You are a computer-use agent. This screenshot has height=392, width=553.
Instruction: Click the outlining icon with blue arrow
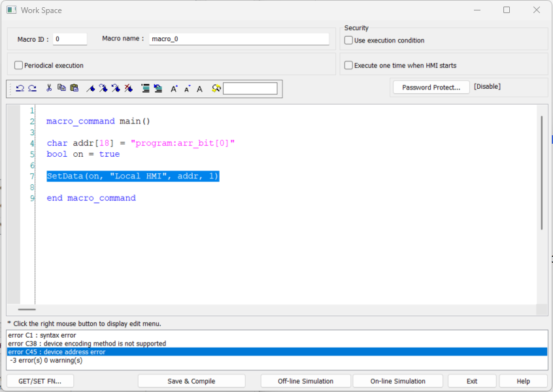(158, 88)
